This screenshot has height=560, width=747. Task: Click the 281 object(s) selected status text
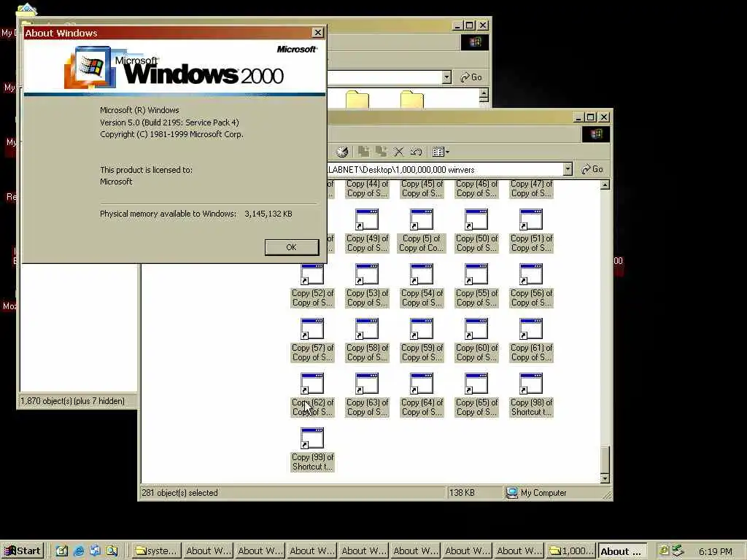(x=179, y=493)
